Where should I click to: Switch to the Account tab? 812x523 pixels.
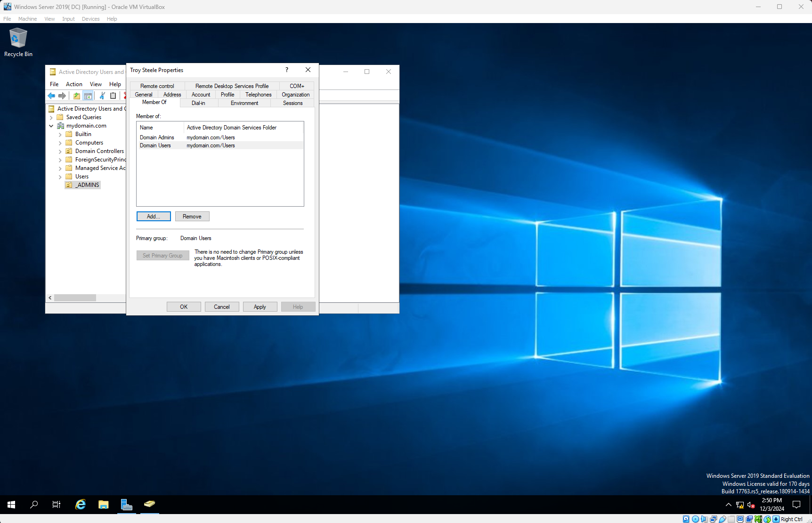click(201, 95)
